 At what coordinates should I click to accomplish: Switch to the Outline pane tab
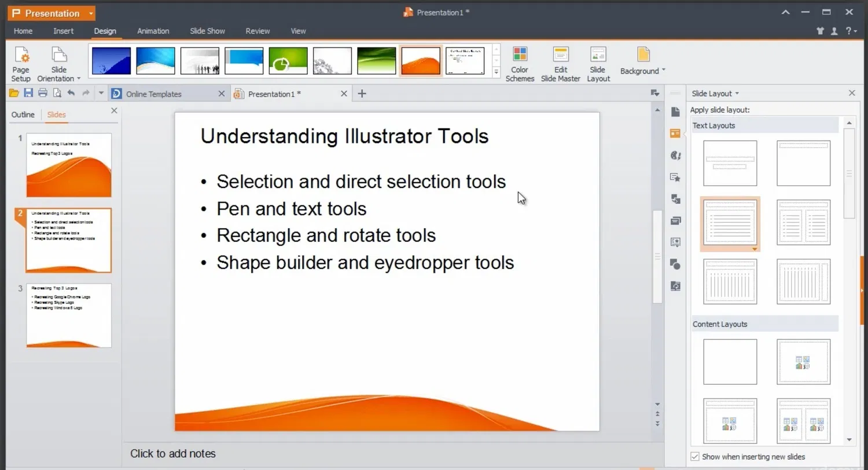(23, 115)
